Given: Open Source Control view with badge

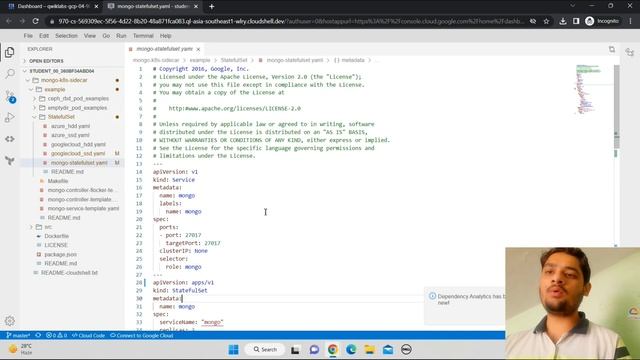Looking at the screenshot, I should tap(10, 96).
